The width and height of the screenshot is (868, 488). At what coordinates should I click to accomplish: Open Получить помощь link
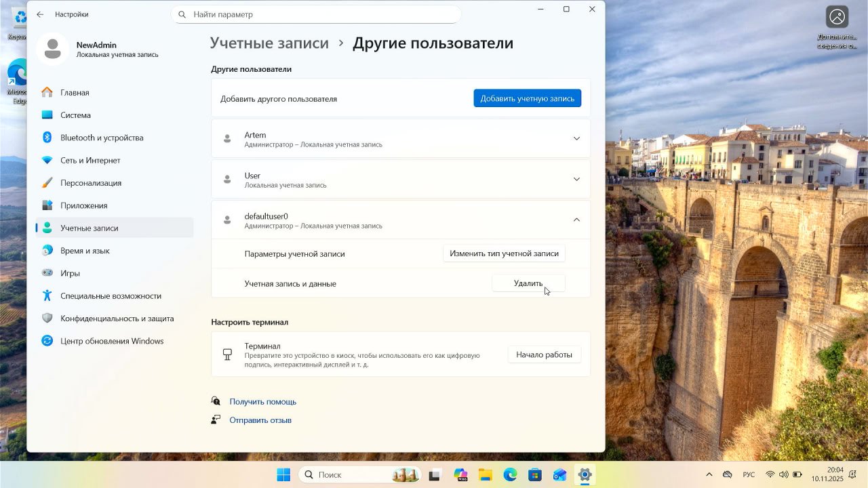click(262, 401)
